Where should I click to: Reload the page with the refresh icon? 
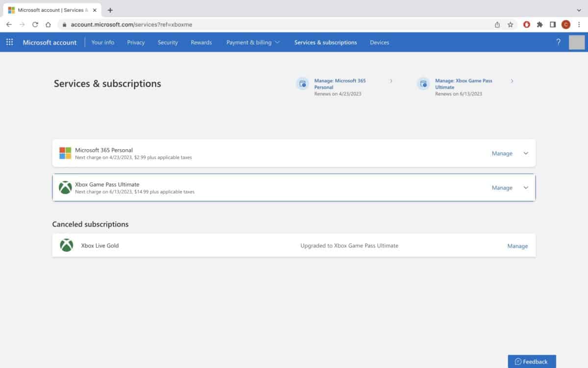tap(35, 24)
